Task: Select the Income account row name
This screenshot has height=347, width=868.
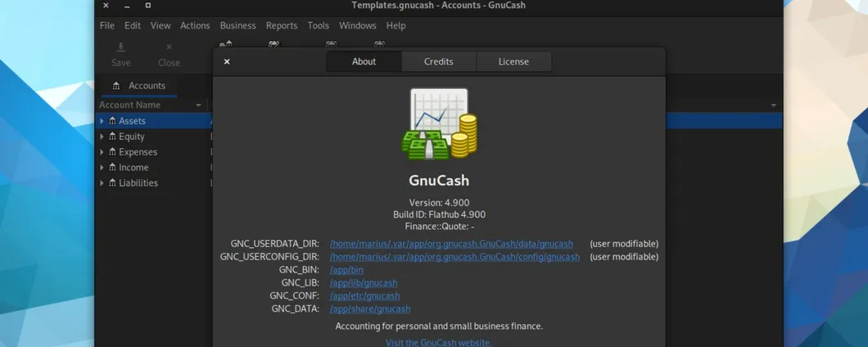Action: coord(133,167)
